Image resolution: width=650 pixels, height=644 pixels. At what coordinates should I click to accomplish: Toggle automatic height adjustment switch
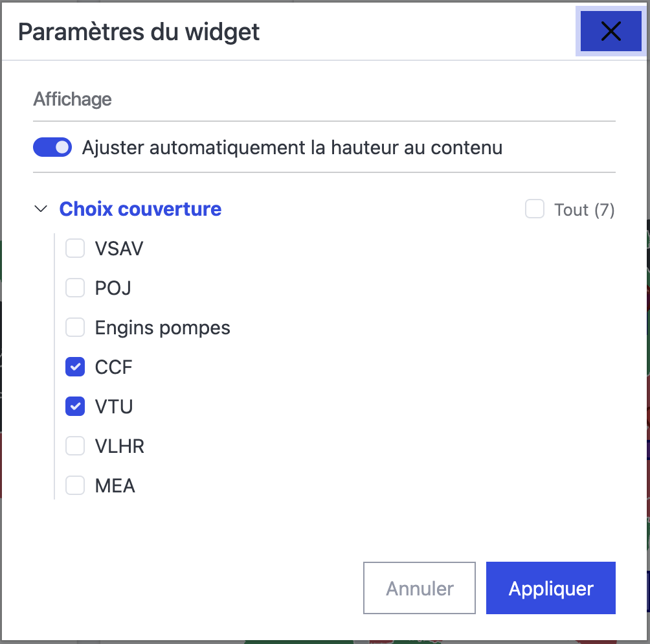tap(52, 148)
